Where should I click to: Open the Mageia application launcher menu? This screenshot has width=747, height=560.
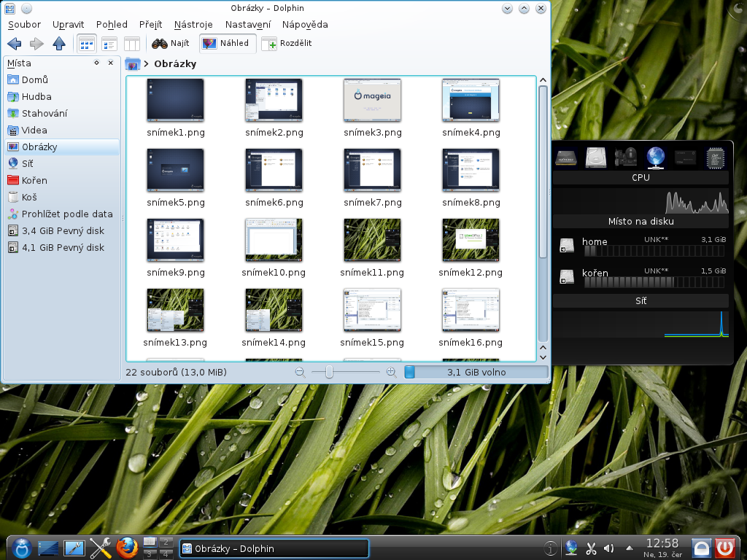(20, 547)
